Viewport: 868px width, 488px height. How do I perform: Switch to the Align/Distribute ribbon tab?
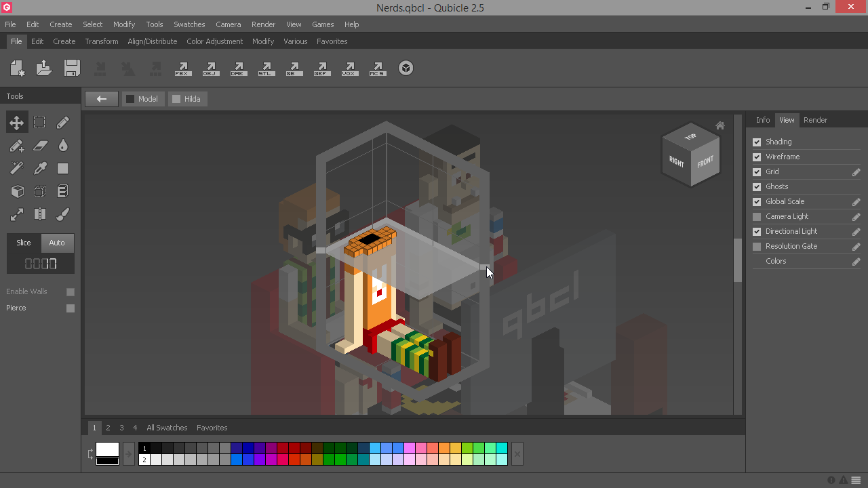[x=153, y=41]
